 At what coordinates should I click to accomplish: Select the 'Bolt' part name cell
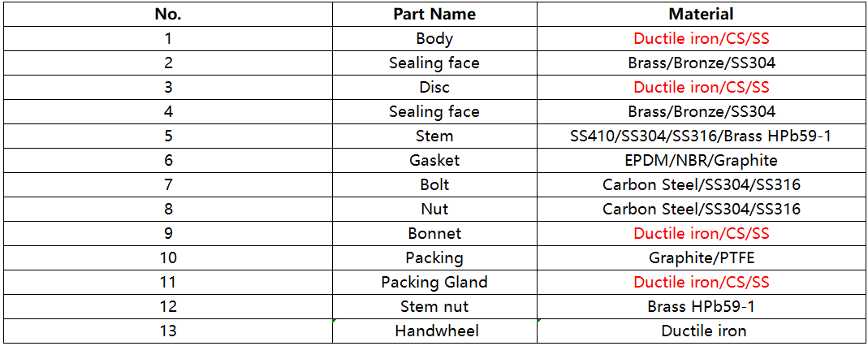tap(434, 184)
